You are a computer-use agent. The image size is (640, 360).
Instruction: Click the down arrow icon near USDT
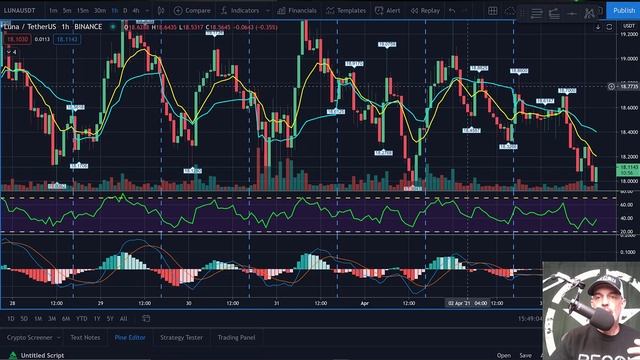pos(598,27)
